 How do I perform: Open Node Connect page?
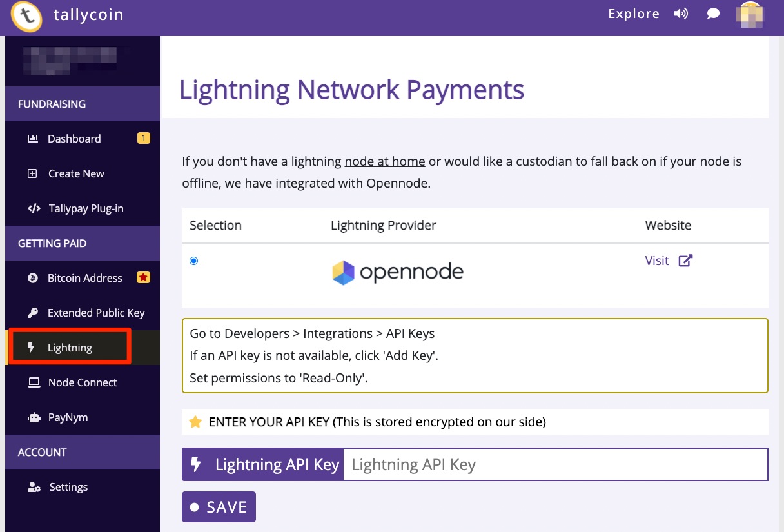(83, 382)
